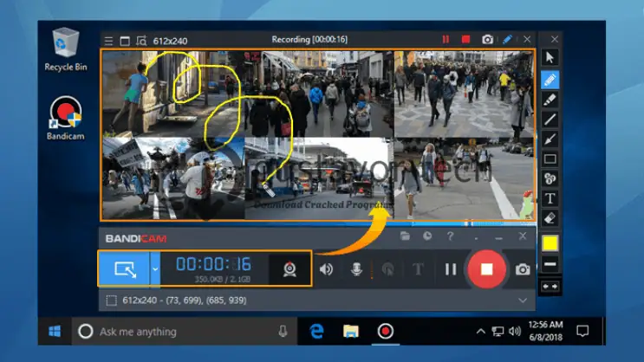Click the drawing toolbar expand arrows
The width and height of the screenshot is (644, 362).
(550, 287)
